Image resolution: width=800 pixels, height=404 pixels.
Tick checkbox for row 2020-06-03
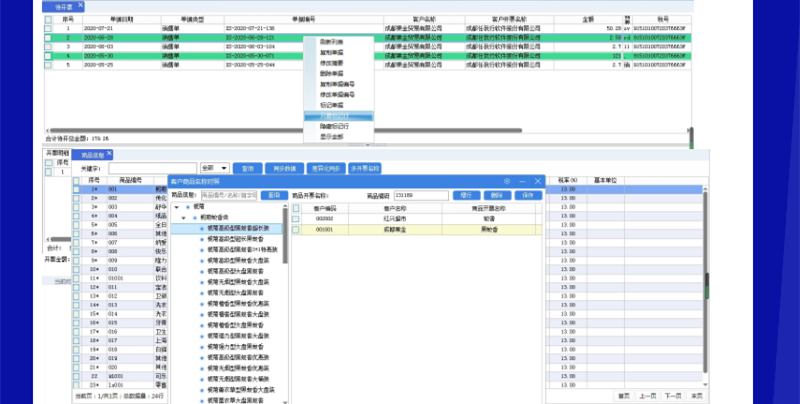(48, 47)
